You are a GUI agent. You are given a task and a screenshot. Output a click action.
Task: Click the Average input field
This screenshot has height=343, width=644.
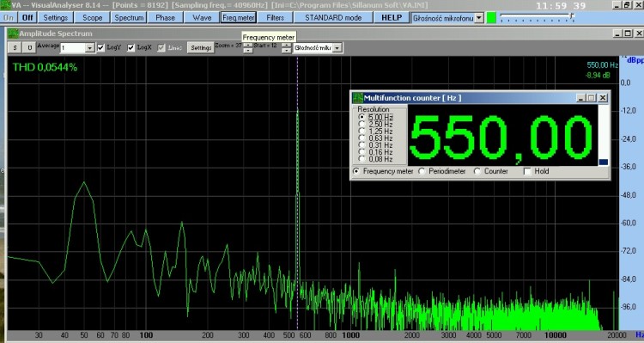(73, 48)
